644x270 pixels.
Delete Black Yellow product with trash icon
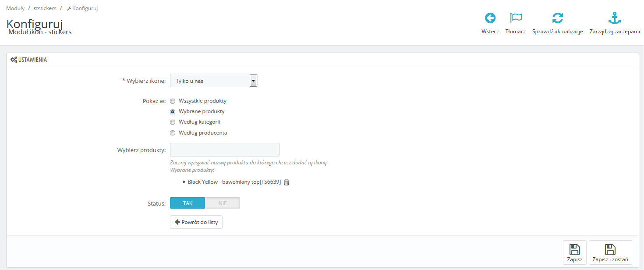pos(287,182)
